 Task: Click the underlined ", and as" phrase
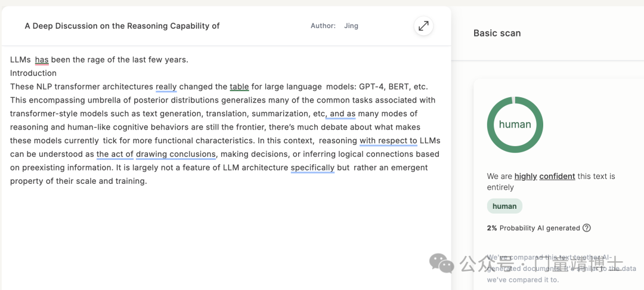coord(341,114)
